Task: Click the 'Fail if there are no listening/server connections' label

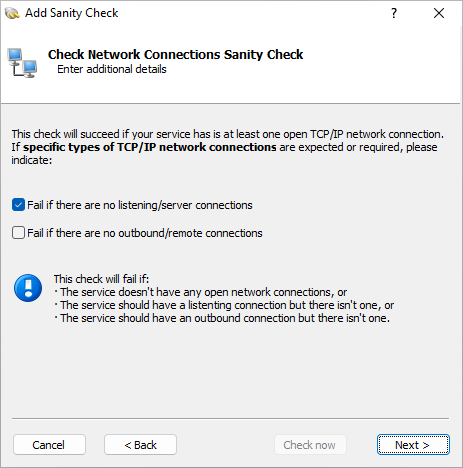Action: click(x=140, y=205)
